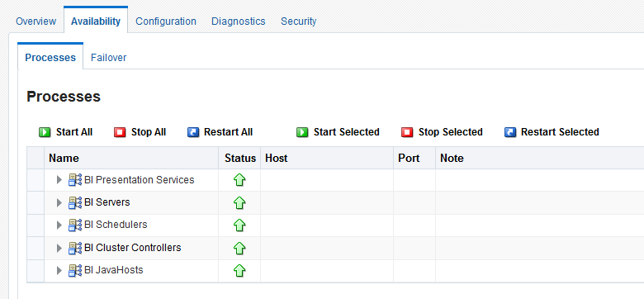Viewport: 644px width, 299px height.
Task: Select the BI Presentation Services row name
Action: coord(140,180)
